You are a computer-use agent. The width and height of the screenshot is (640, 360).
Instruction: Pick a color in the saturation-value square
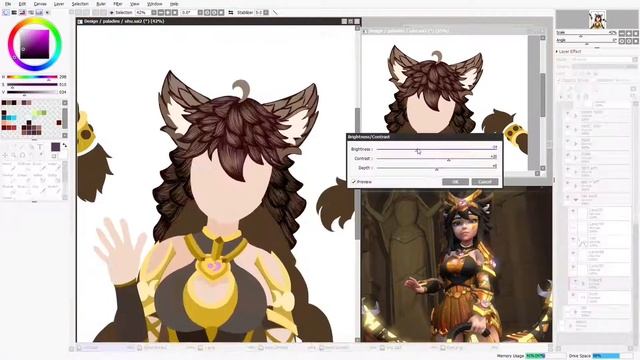tap(35, 44)
